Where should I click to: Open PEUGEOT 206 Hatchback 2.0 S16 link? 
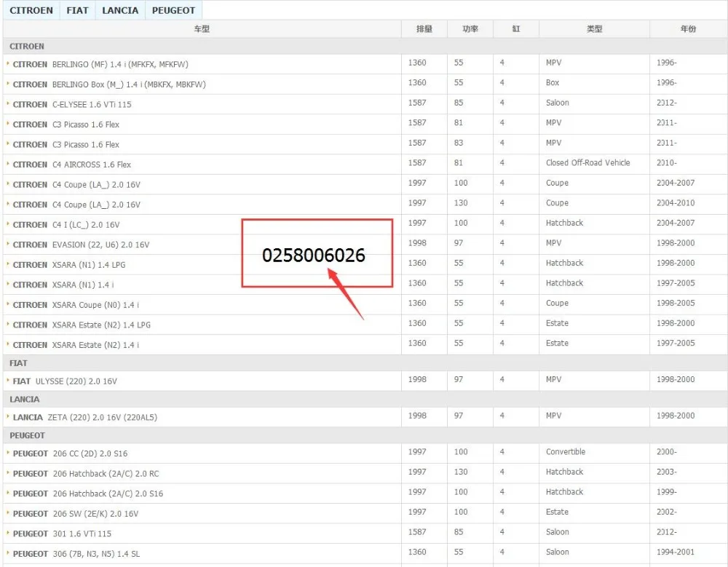[88, 493]
